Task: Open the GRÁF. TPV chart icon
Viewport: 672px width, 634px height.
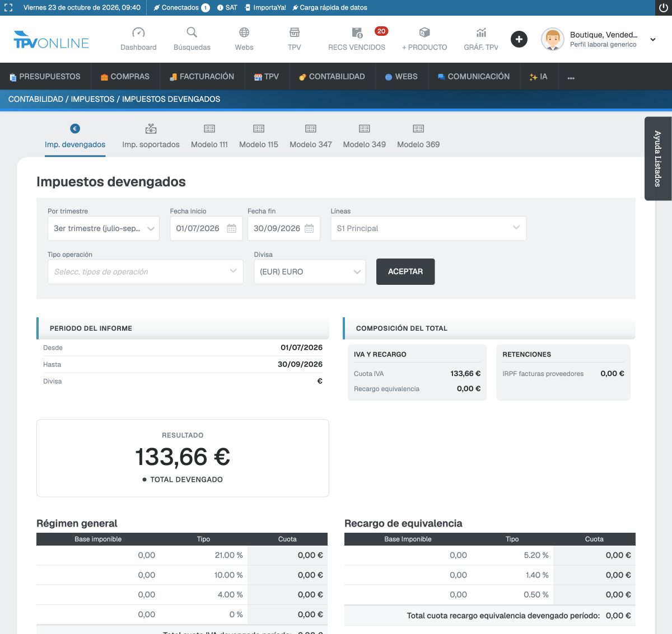Action: coord(481,32)
